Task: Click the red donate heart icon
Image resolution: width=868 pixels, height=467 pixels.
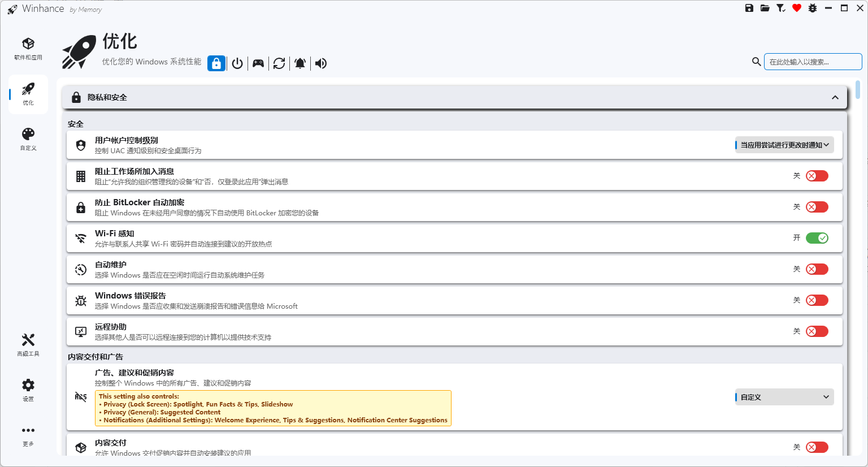Action: (796, 8)
